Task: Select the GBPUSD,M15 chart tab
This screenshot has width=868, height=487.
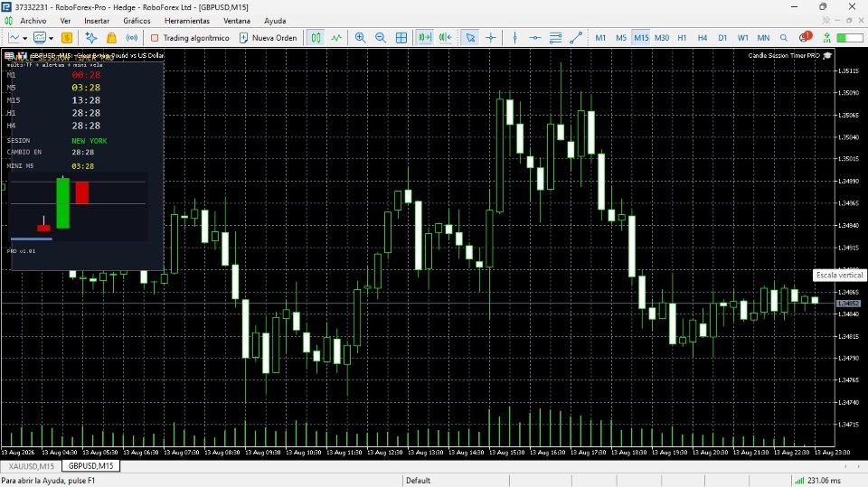Action: pos(90,466)
